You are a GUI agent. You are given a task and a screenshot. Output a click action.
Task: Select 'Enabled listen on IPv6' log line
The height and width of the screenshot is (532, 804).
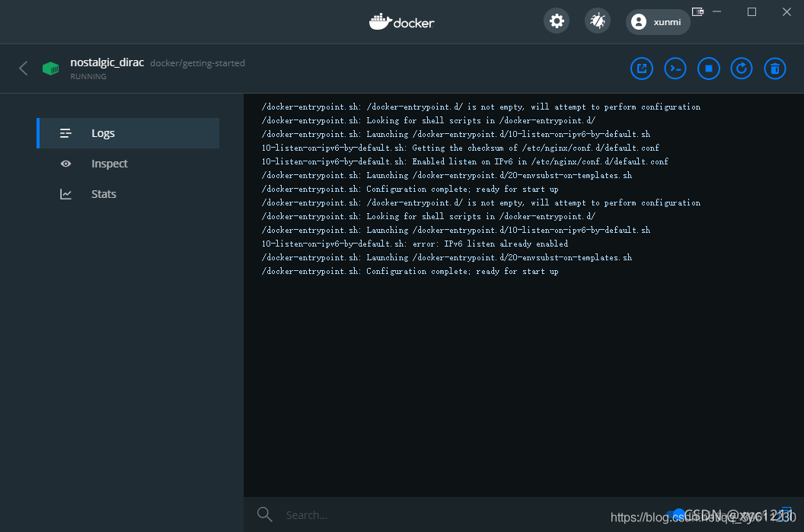click(465, 161)
